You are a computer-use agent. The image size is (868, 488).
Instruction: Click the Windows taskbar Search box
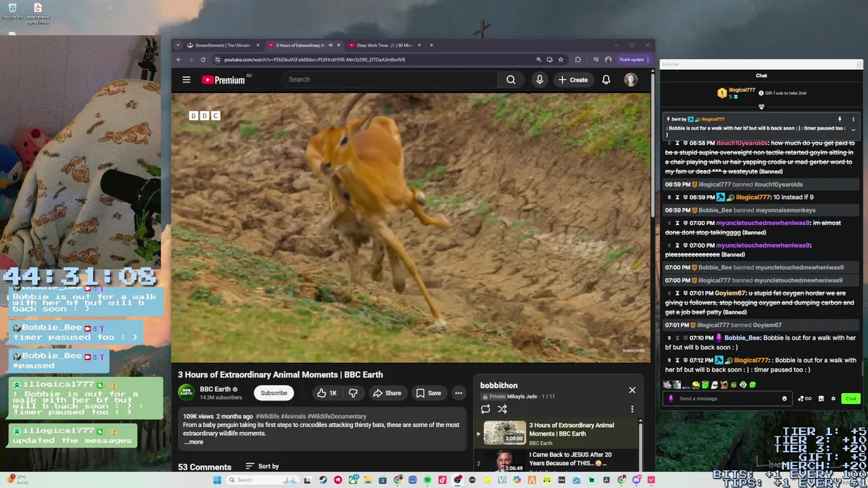pos(263,480)
